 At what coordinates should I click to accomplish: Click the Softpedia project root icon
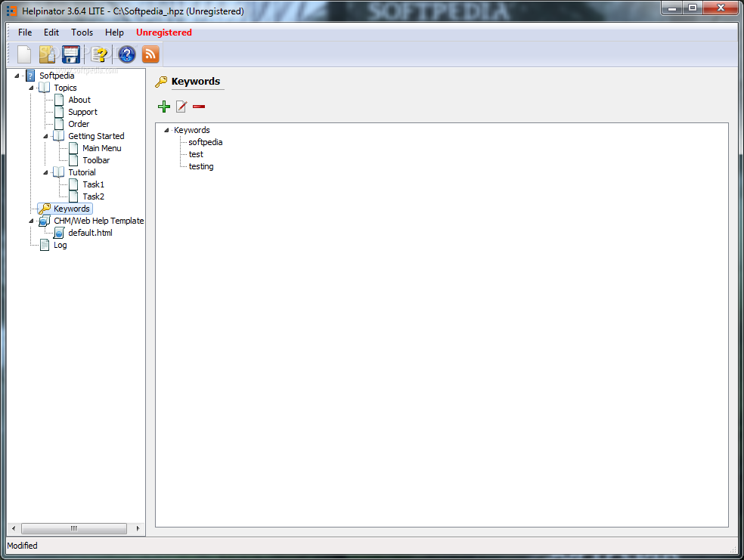30,76
